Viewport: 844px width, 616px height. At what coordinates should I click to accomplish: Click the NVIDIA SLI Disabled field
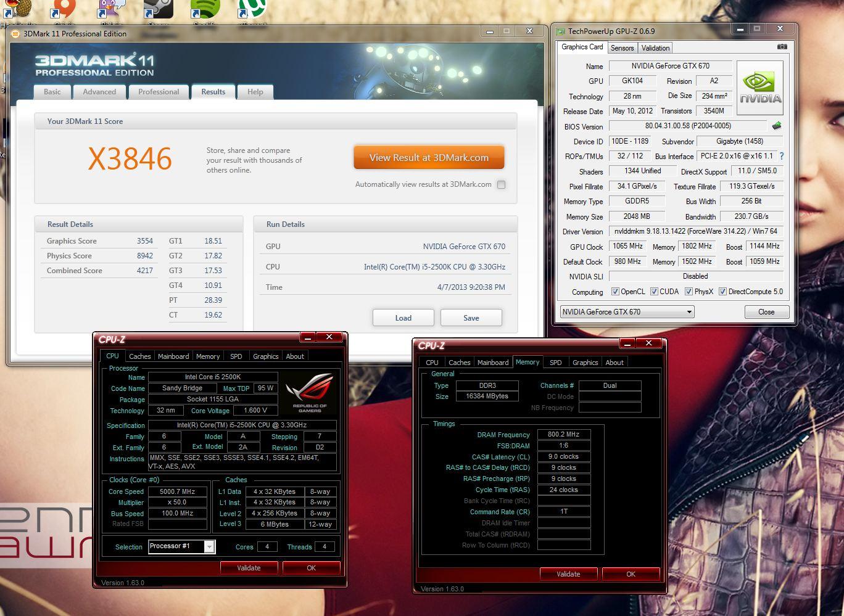[696, 276]
